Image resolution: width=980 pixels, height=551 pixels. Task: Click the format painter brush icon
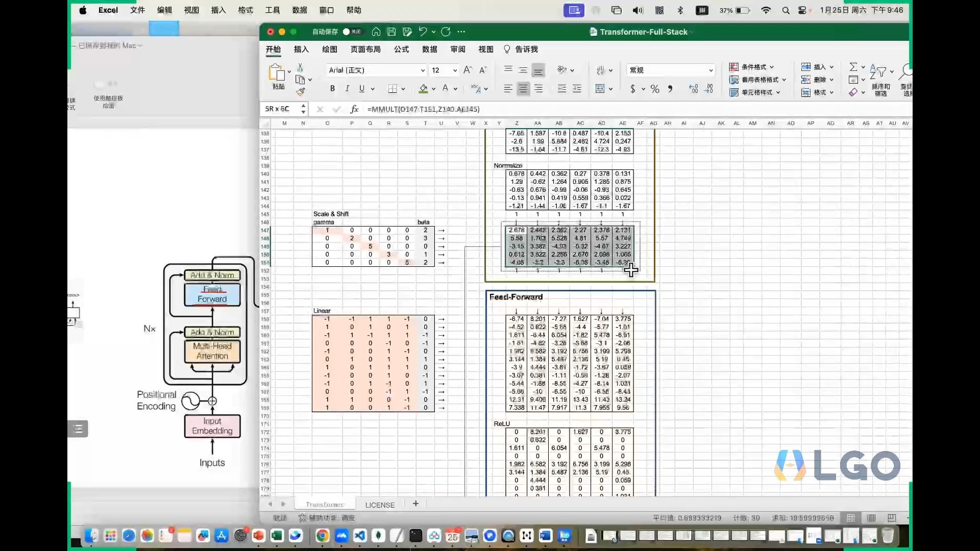tap(301, 92)
